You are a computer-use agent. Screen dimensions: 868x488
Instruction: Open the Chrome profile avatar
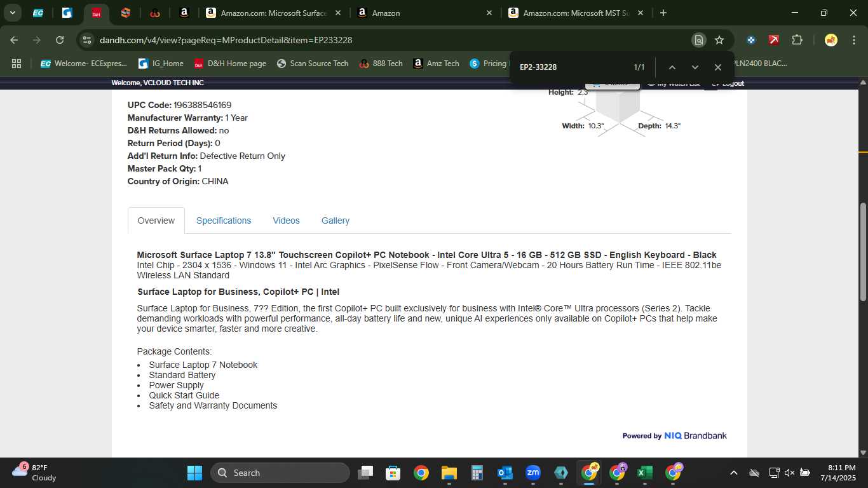pos(831,40)
